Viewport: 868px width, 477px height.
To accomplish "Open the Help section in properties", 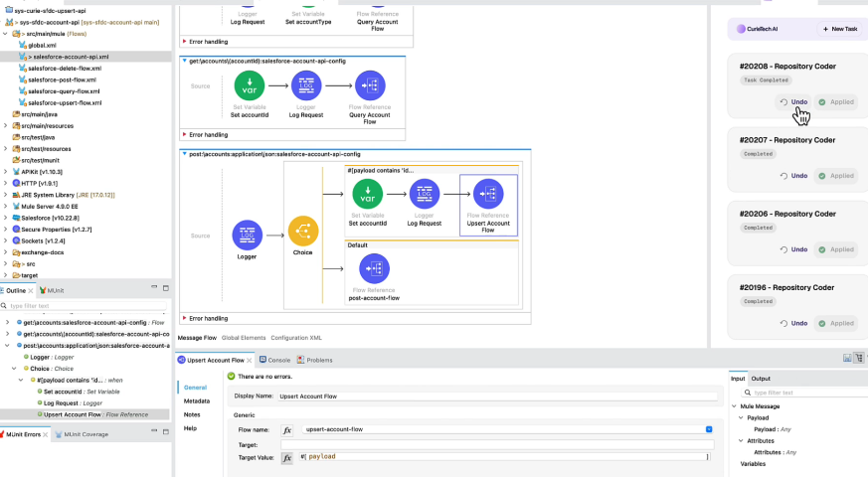I will (190, 428).
